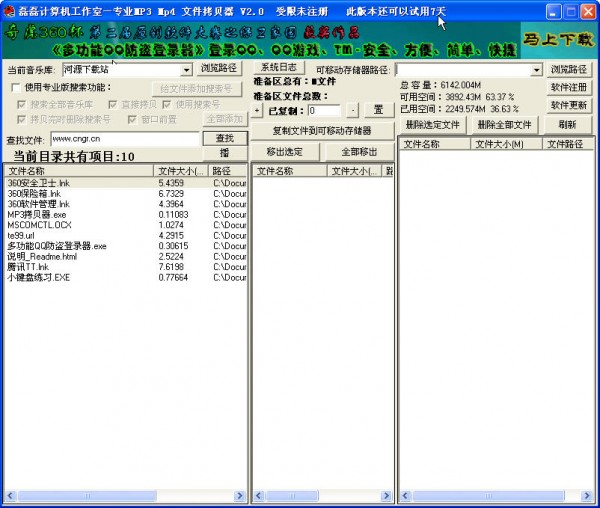Toggle 使用搜索号 checkbox
600x508 pixels.
(x=166, y=104)
